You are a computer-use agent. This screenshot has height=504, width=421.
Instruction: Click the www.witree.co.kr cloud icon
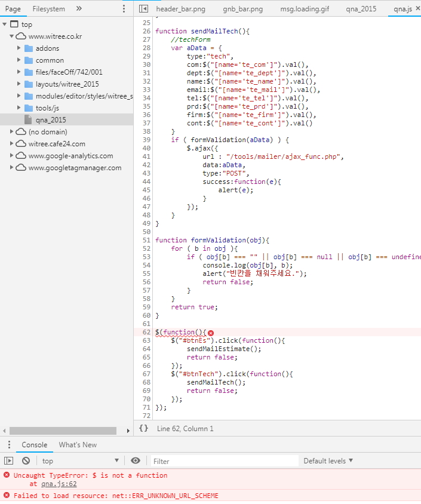tap(21, 36)
